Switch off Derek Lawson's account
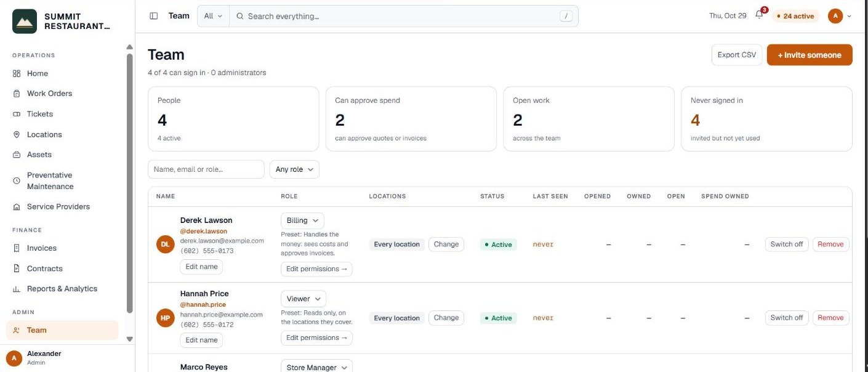 pyautogui.click(x=787, y=245)
